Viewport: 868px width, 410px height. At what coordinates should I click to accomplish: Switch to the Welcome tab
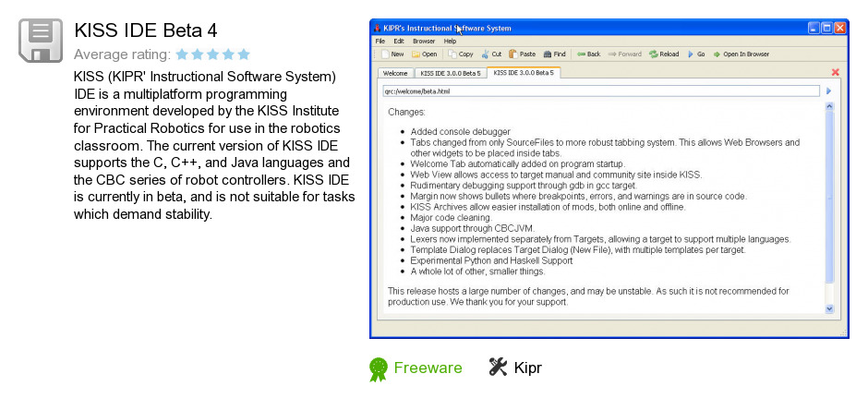pyautogui.click(x=395, y=73)
